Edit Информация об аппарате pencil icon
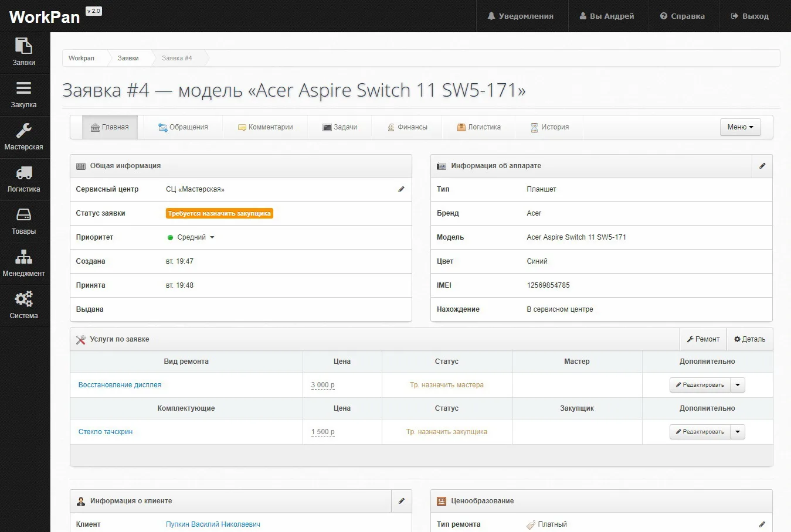The width and height of the screenshot is (791, 532). [762, 166]
